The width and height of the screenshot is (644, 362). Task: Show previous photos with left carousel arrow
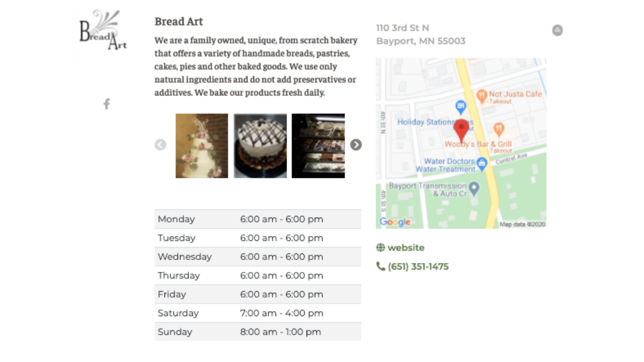(160, 145)
